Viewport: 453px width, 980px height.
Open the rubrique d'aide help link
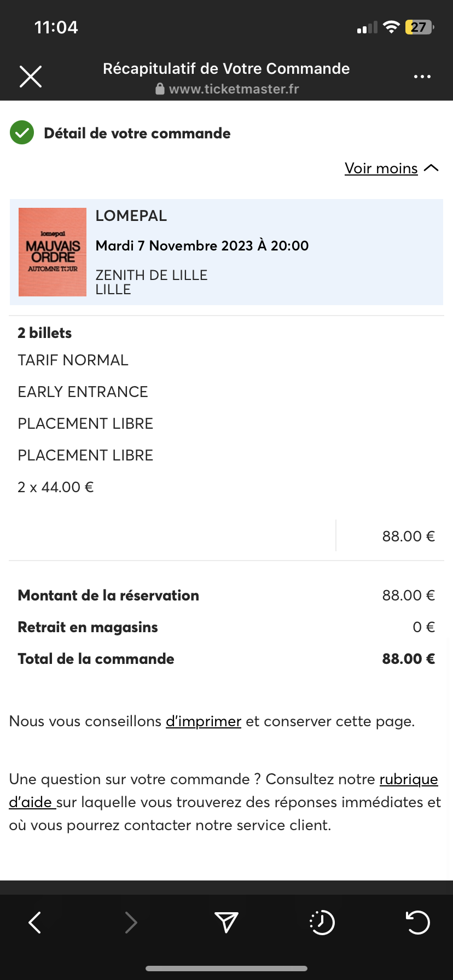(x=408, y=779)
